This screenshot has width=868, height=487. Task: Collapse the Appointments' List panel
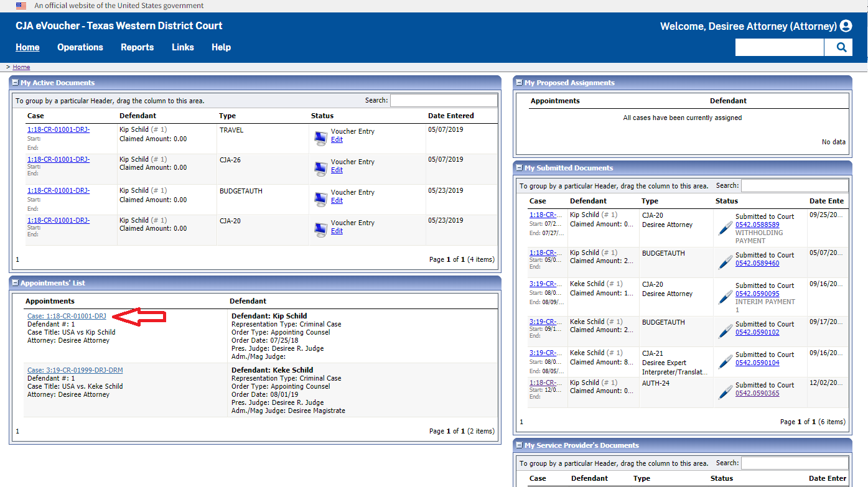click(x=16, y=283)
